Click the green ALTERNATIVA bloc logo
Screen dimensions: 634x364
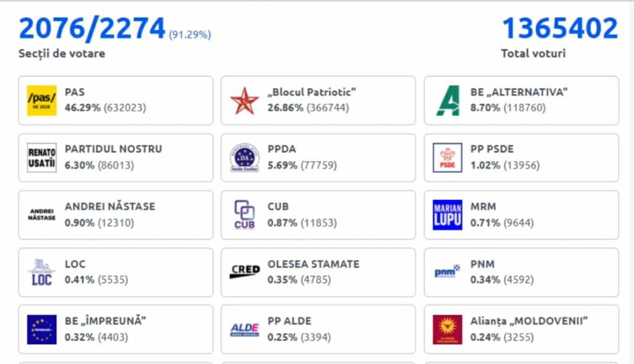[x=447, y=100]
